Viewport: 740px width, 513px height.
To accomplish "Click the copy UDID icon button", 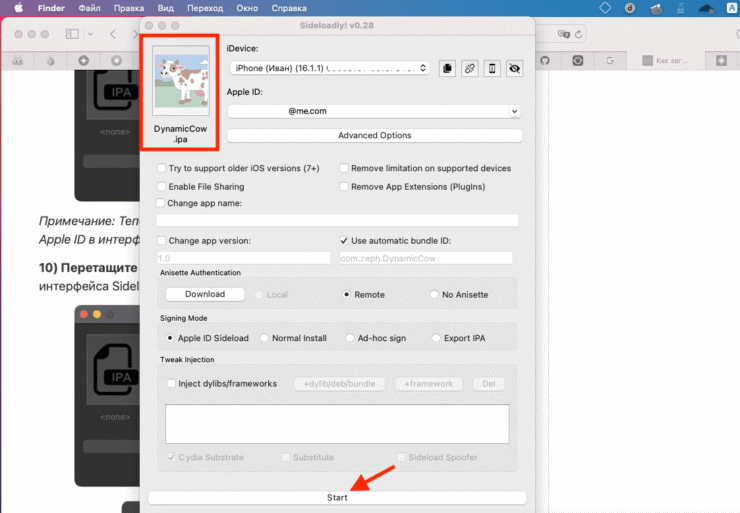I will (x=447, y=68).
